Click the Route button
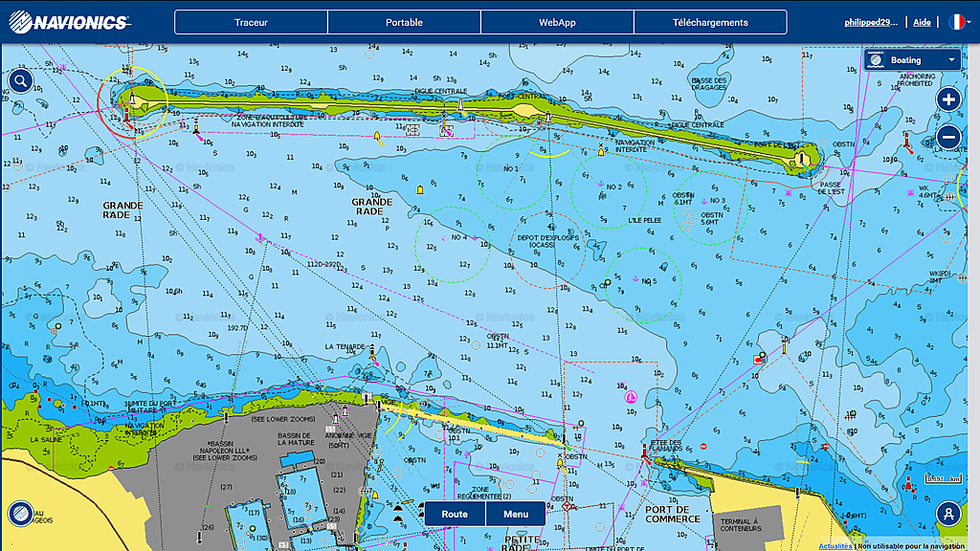The width and height of the screenshot is (980, 551). [455, 514]
